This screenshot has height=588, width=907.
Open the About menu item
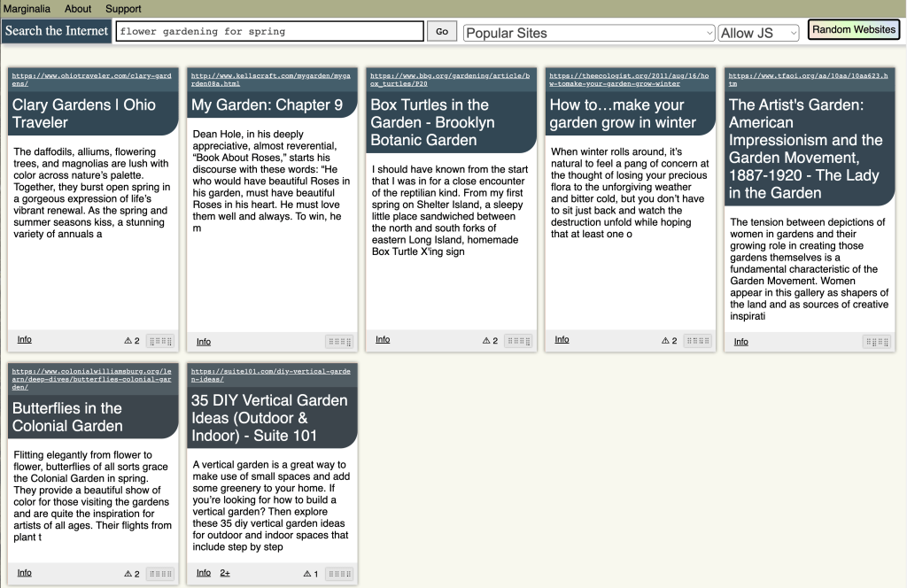pyautogui.click(x=78, y=9)
